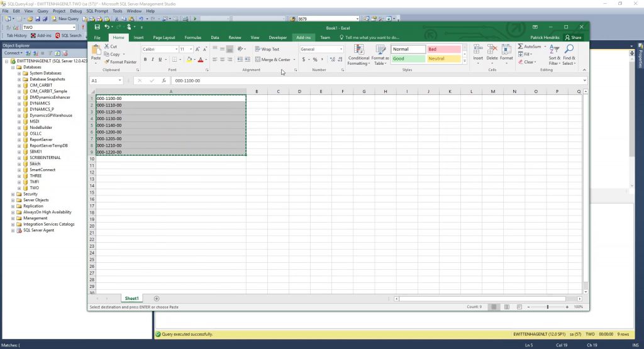
Task: Click the Share button in Excel
Action: tap(573, 38)
